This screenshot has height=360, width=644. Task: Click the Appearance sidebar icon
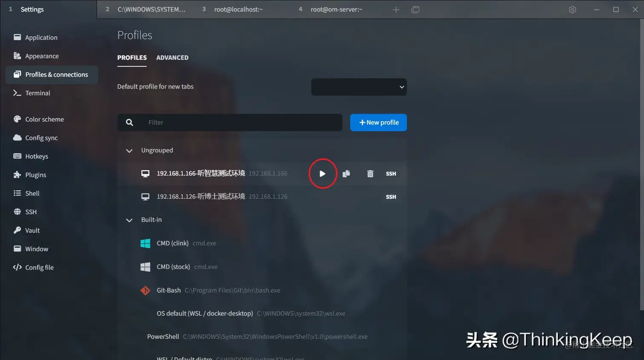17,56
